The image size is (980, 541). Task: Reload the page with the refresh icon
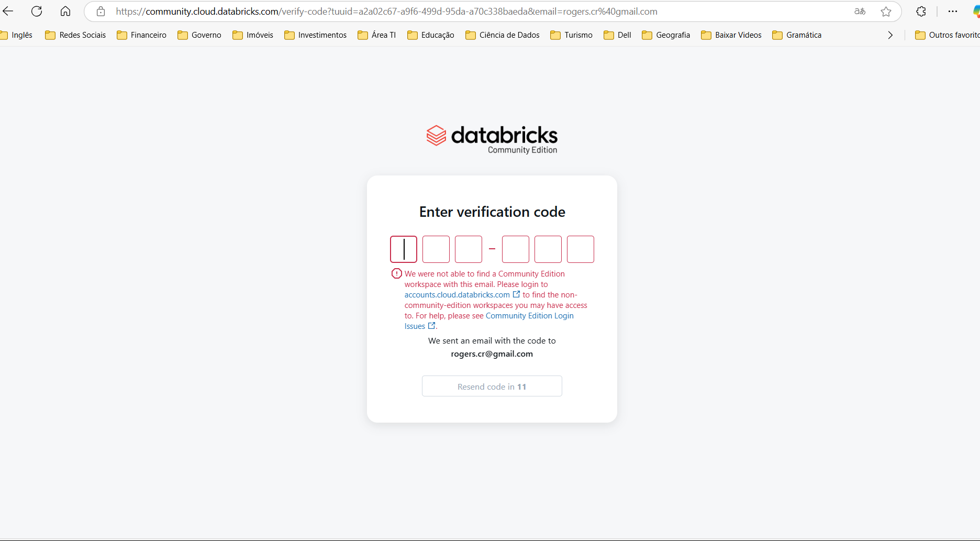click(37, 11)
